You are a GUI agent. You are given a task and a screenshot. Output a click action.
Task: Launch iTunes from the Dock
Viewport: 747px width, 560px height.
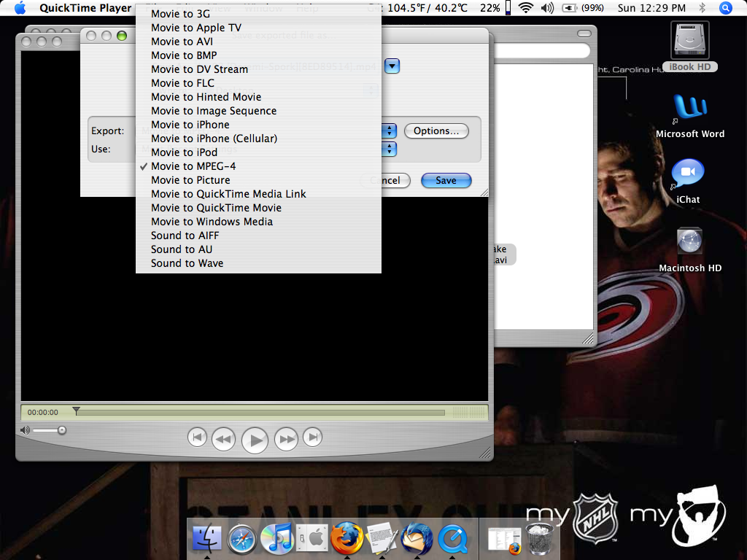point(277,537)
